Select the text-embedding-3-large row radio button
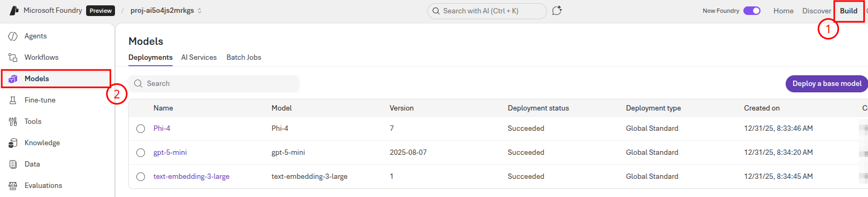 [x=141, y=177]
